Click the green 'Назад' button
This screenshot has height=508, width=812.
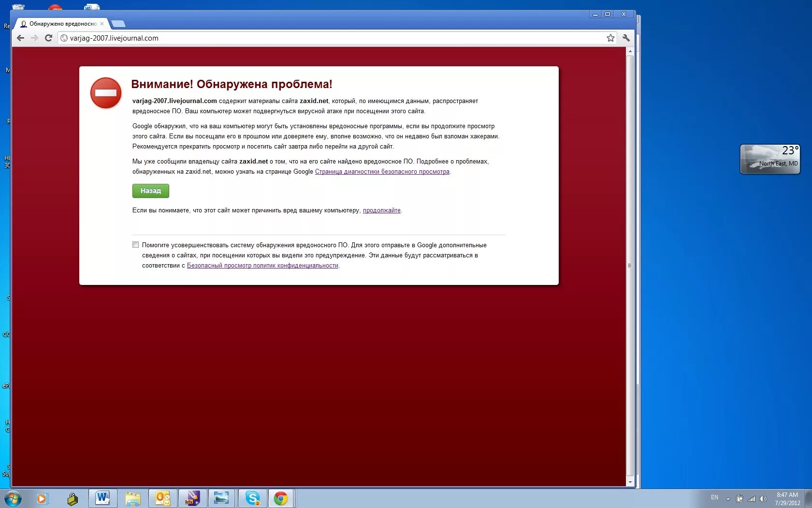pos(151,191)
